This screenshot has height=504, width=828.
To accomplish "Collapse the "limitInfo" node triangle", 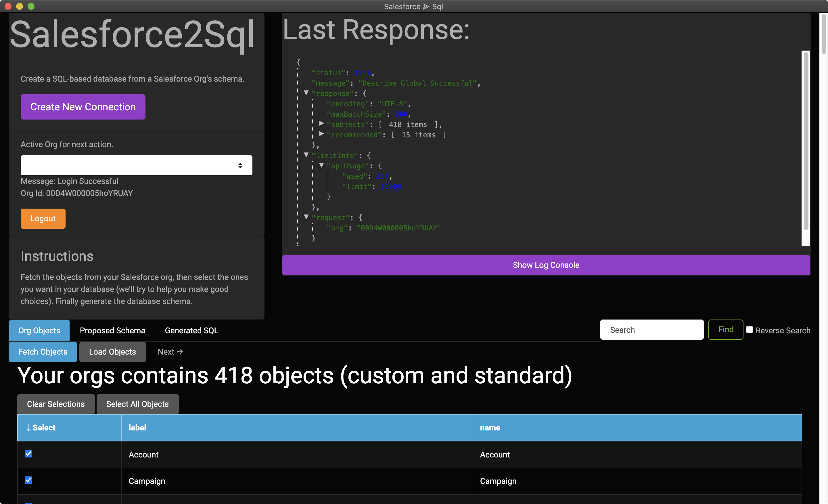I will tap(306, 155).
